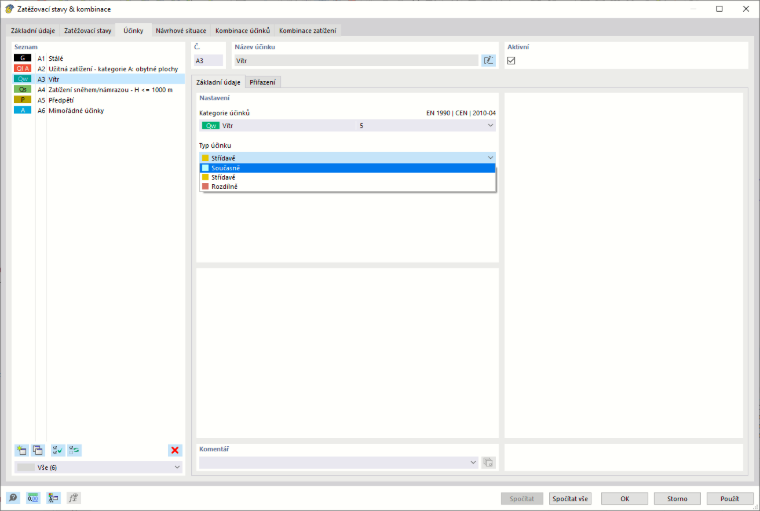
Task: Create a new action in the list
Action: pos(21,450)
